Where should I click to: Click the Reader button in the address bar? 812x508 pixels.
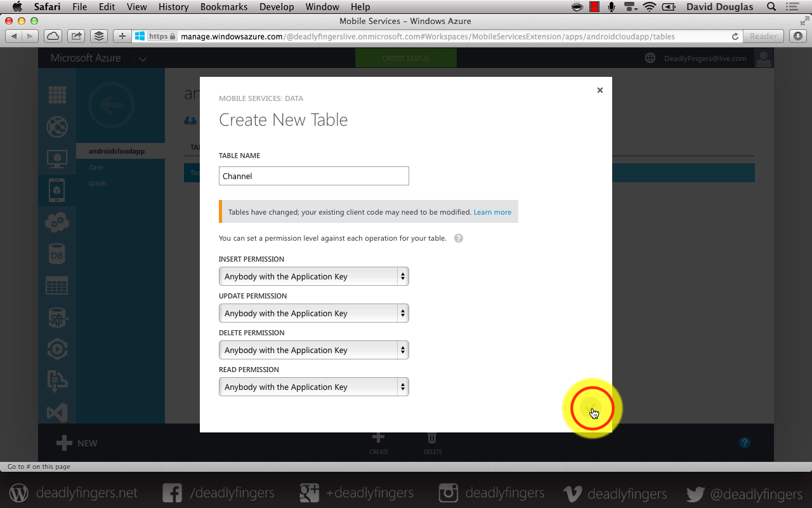click(763, 36)
